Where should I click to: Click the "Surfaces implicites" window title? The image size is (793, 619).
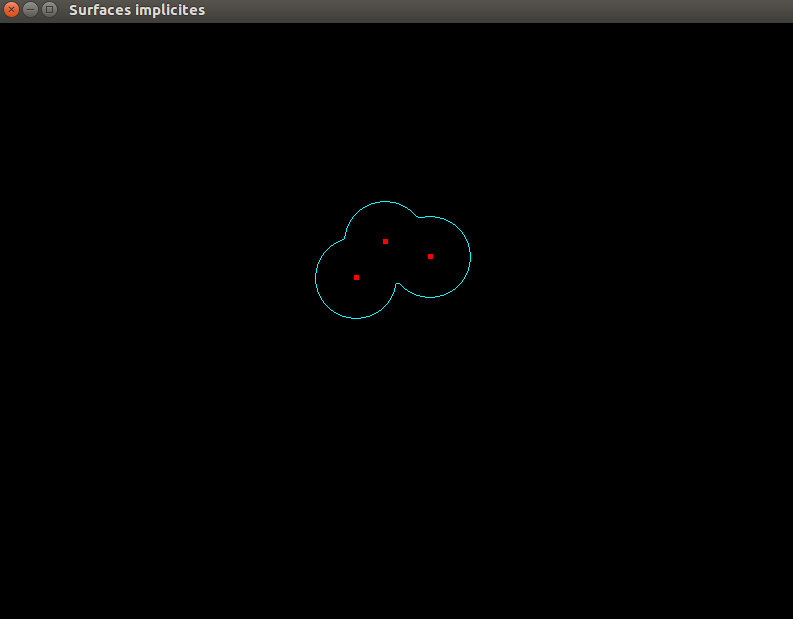(x=137, y=10)
